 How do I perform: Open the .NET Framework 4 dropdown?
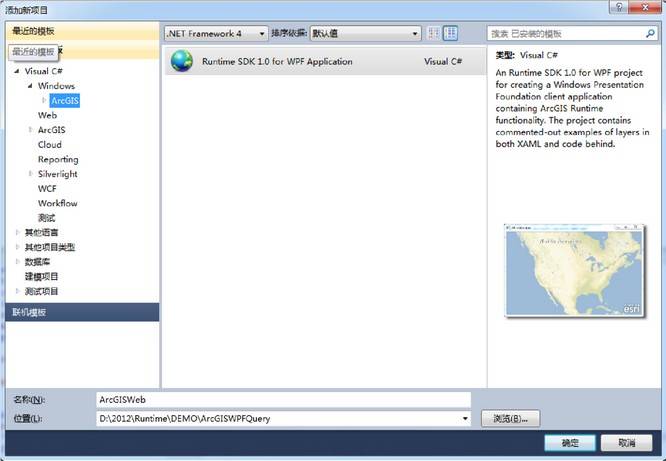pos(216,33)
